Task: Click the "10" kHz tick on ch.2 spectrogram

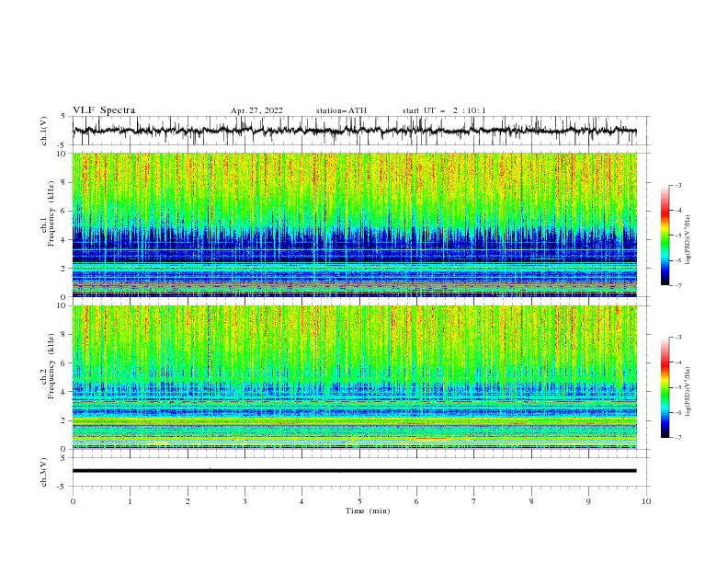Action: tap(63, 305)
